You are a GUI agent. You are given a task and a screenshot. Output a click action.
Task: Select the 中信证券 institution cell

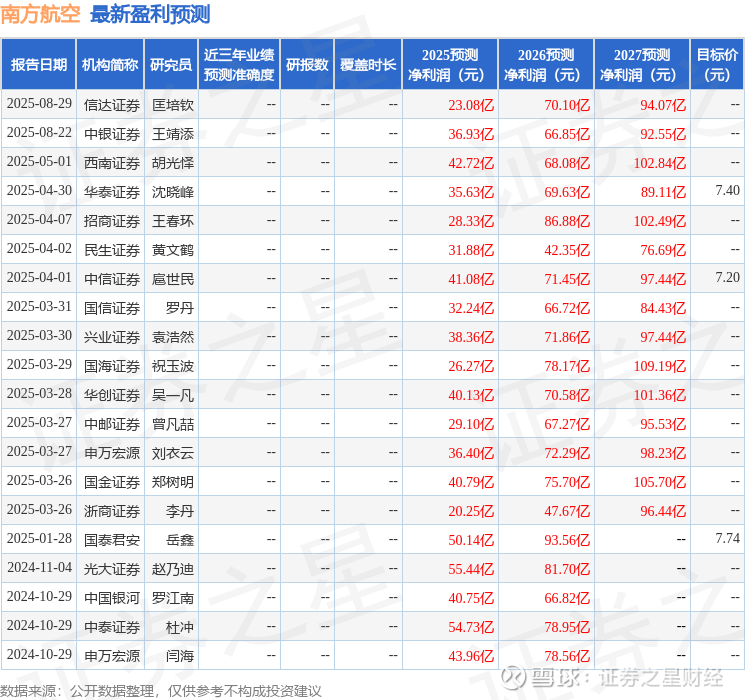pos(112,278)
